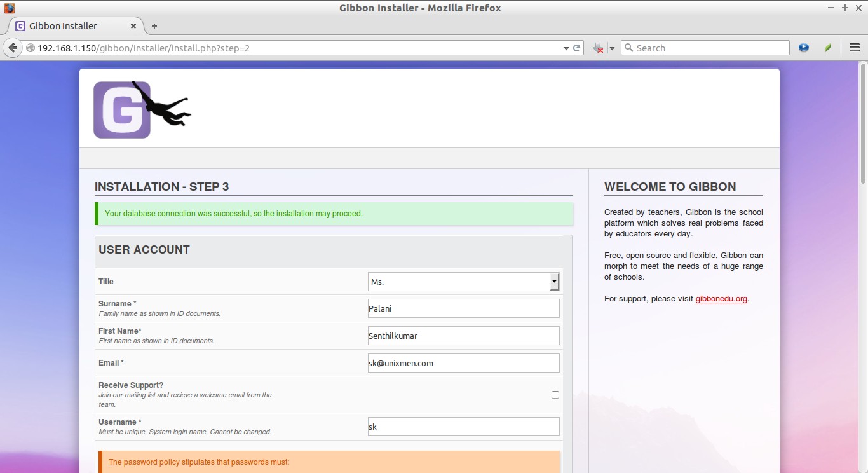This screenshot has width=868, height=473.
Task: Click the Firefox icon in title bar
Action: click(x=9, y=8)
